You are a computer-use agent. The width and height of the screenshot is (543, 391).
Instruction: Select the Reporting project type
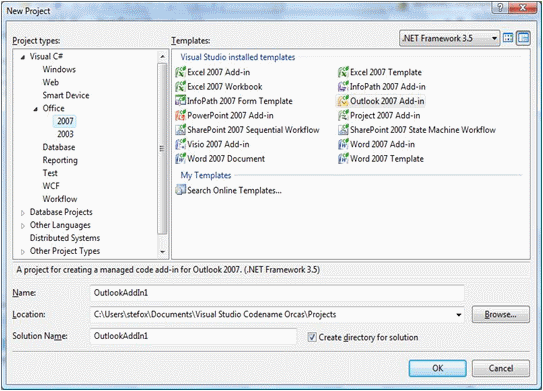tap(60, 160)
